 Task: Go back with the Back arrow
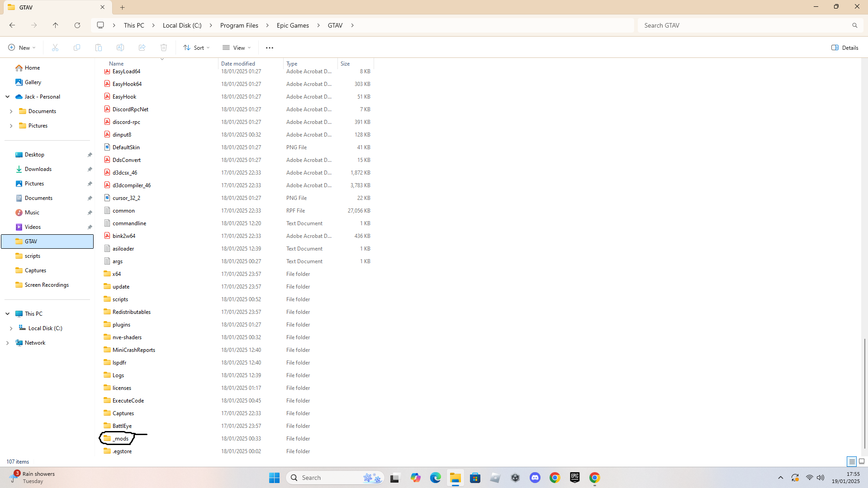pyautogui.click(x=12, y=25)
